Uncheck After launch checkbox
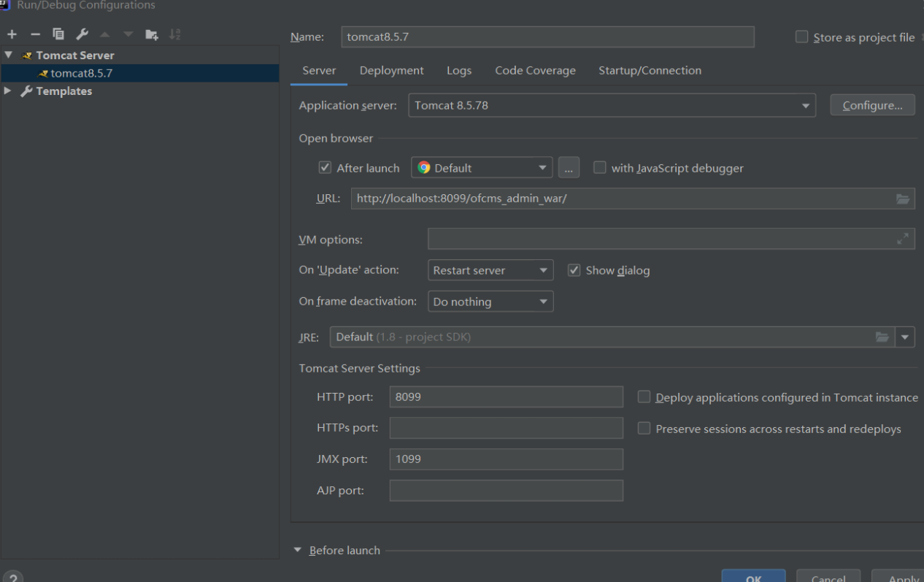924x582 pixels. 325,168
